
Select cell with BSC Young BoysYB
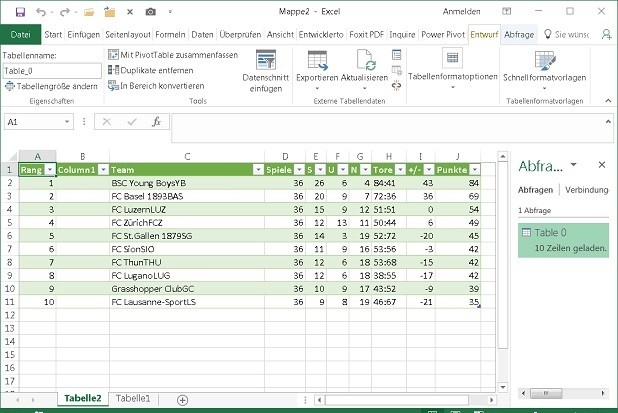(187, 183)
